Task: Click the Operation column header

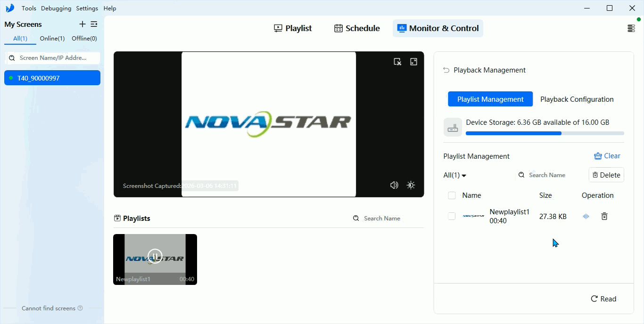Action: (x=598, y=195)
